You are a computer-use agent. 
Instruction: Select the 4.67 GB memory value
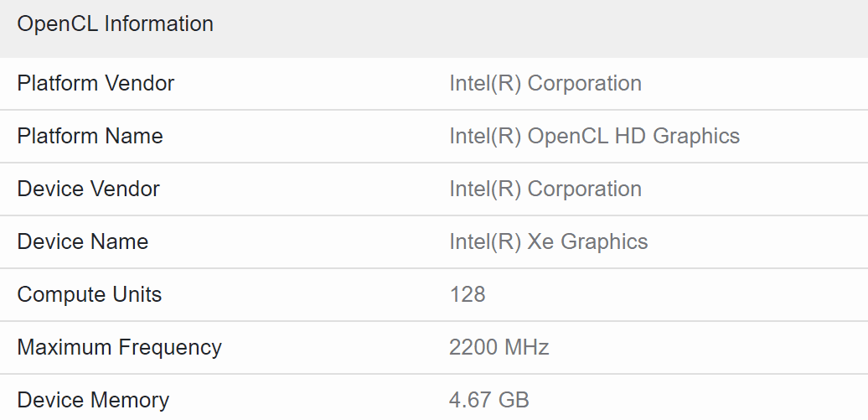tap(488, 401)
